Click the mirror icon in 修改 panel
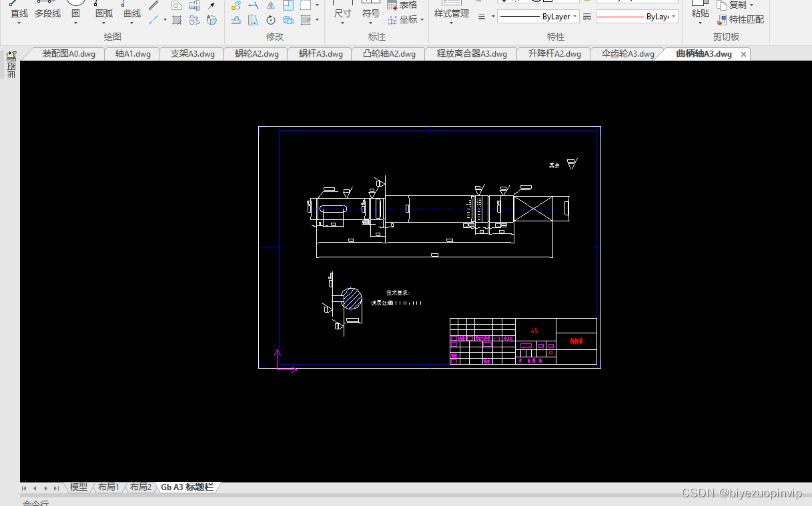This screenshot has width=812, height=506. 271,5
